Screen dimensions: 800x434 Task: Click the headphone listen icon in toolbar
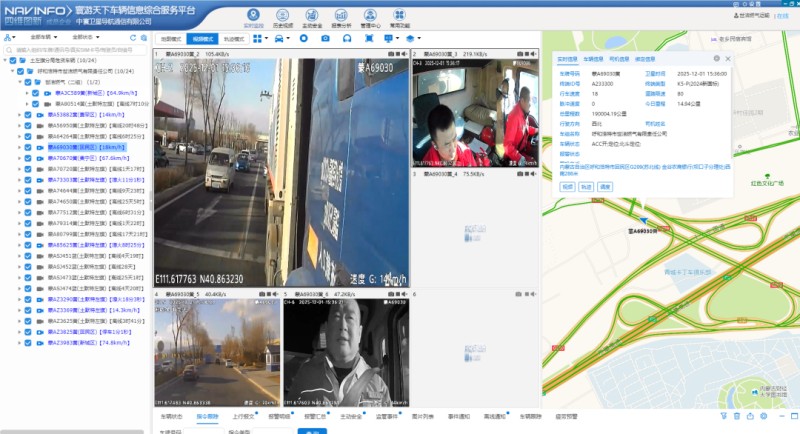pos(348,38)
